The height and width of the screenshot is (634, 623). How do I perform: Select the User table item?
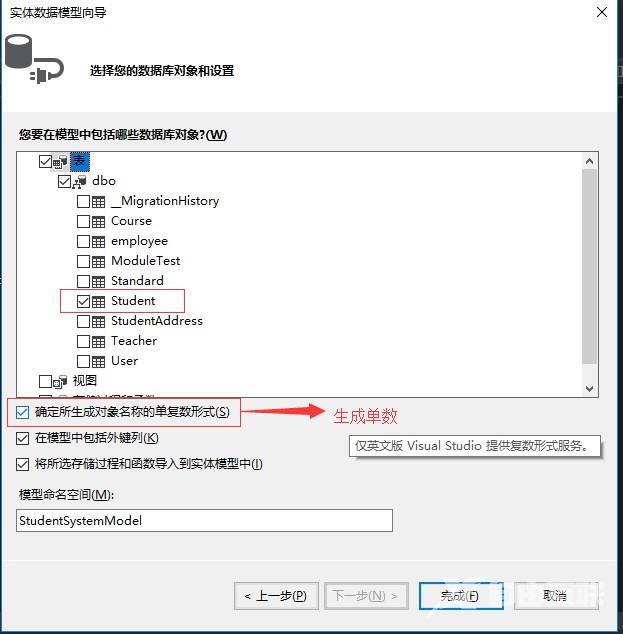(x=125, y=361)
